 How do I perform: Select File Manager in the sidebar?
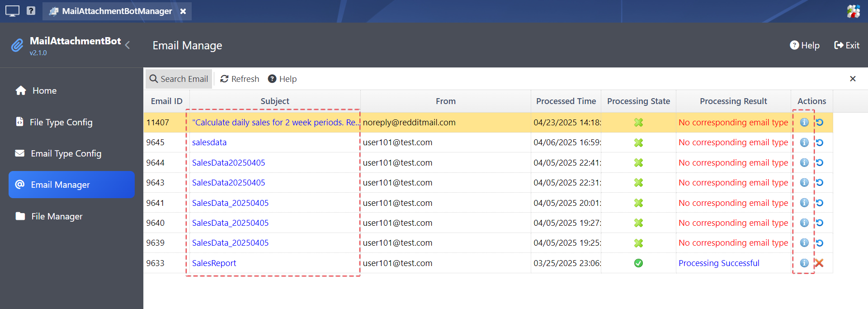[x=57, y=216]
